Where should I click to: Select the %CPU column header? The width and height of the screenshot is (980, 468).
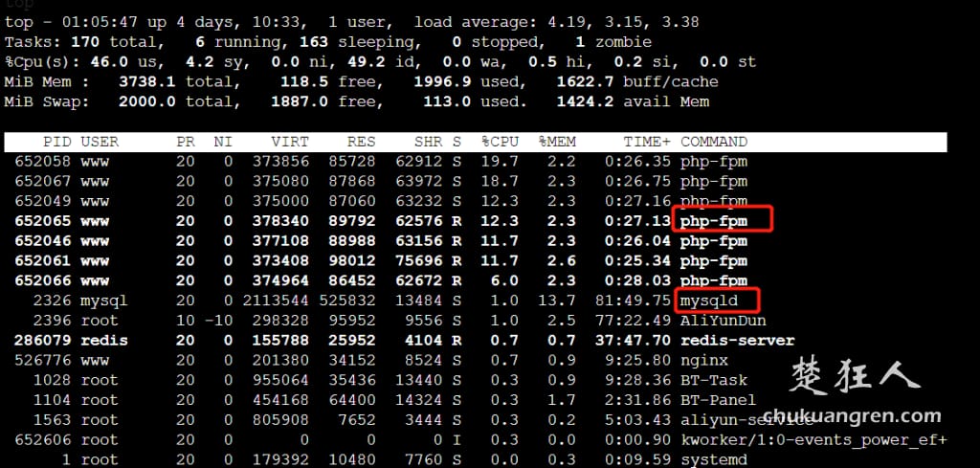[500, 142]
